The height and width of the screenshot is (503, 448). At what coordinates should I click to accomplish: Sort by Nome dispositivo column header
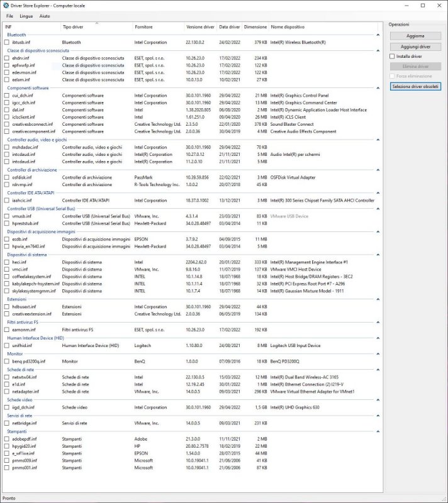coord(323,27)
